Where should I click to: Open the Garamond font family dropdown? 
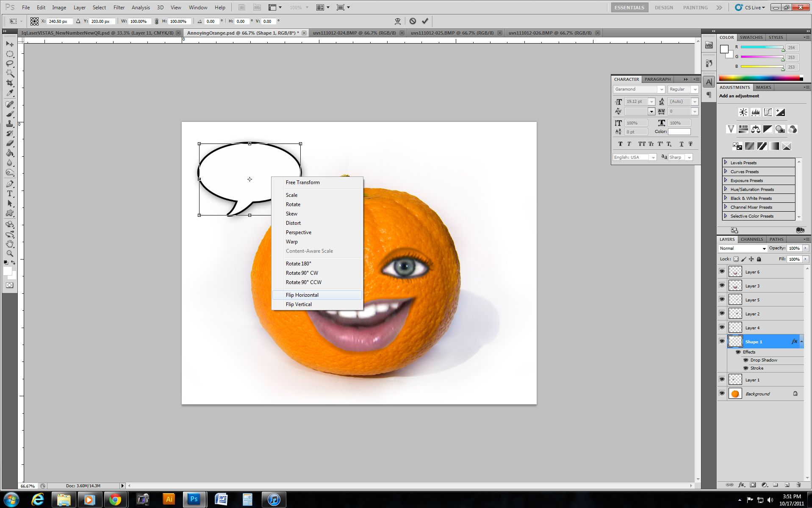click(661, 89)
